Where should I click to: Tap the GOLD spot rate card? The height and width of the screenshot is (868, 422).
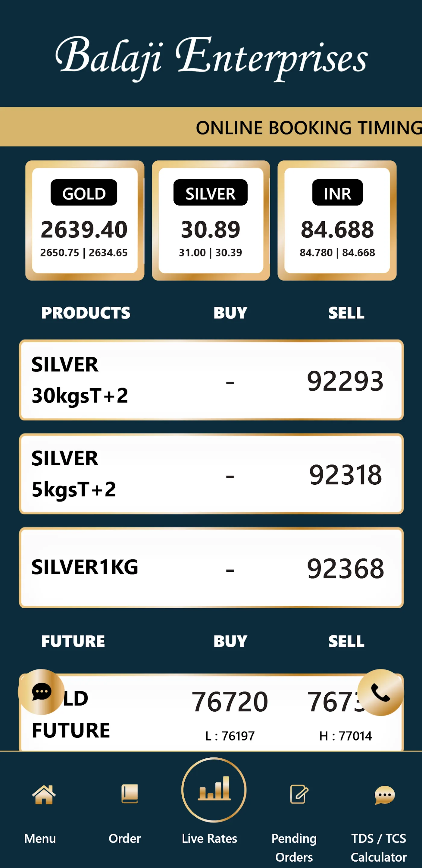click(85, 220)
